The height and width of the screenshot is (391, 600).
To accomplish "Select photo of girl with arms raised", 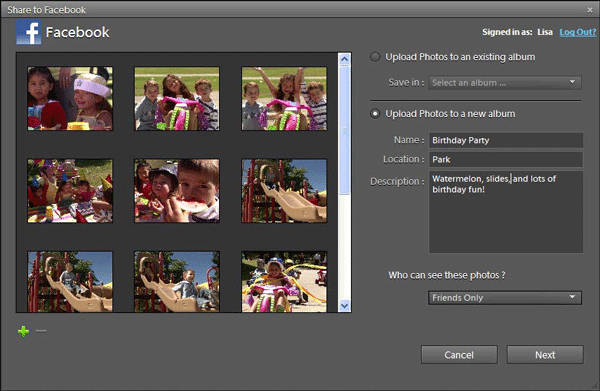I will pyautogui.click(x=284, y=99).
